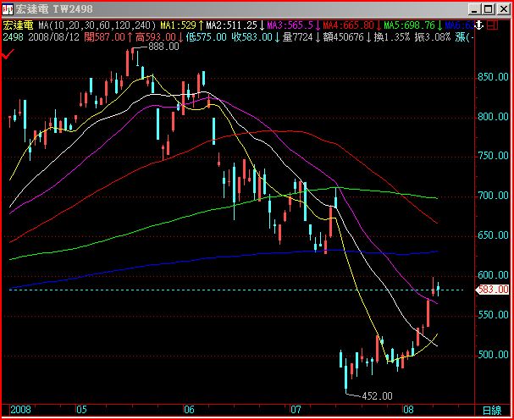Click the 800.00 price axis label
514x420 pixels.
493,117
